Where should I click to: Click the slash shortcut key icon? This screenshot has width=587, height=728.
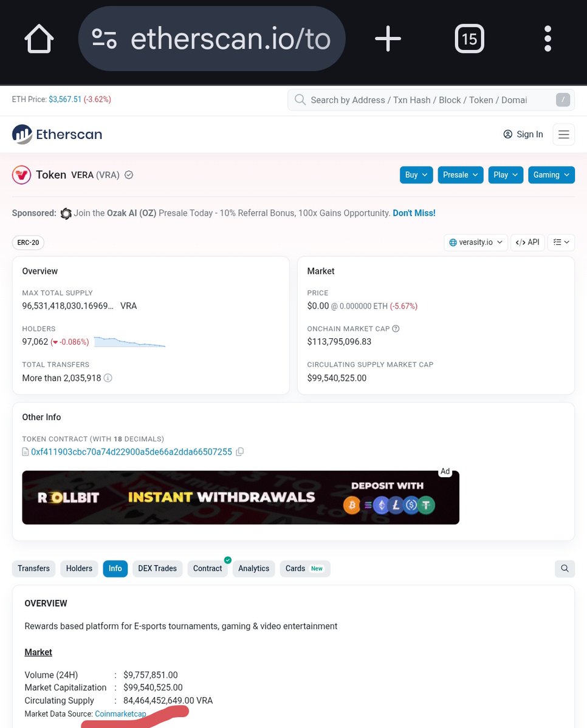[563, 100]
